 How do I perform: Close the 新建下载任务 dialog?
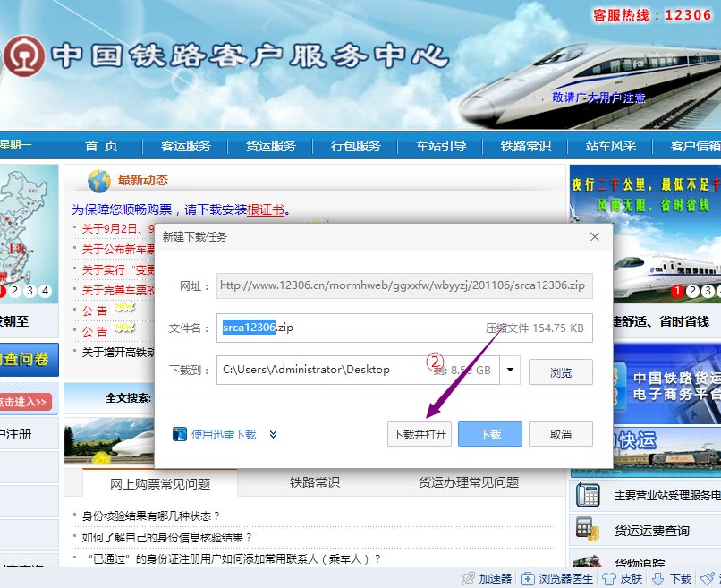point(594,237)
